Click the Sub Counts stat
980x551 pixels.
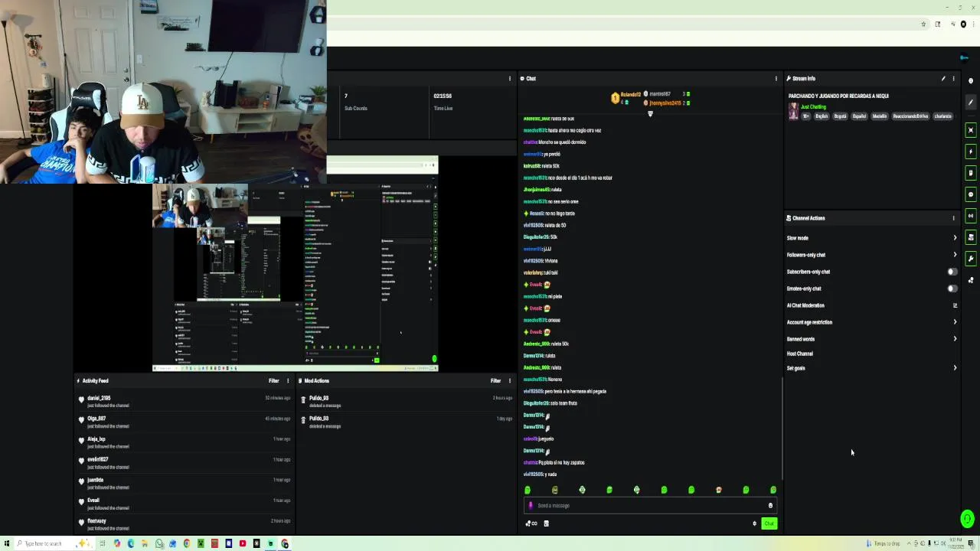(355, 102)
